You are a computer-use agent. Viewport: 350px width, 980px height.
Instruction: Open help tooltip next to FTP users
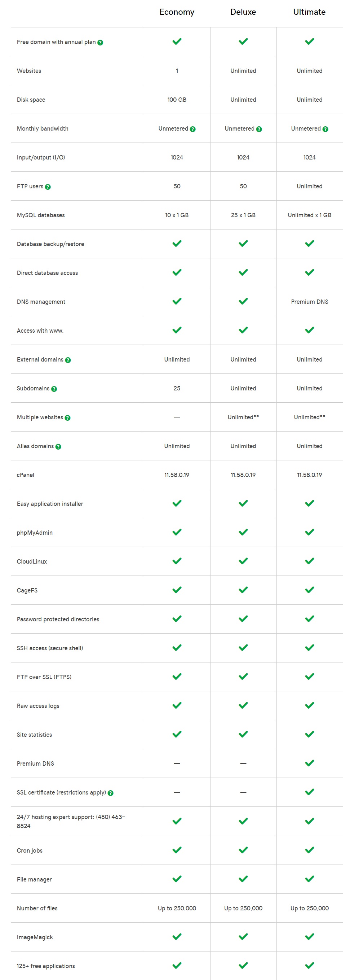(x=48, y=187)
